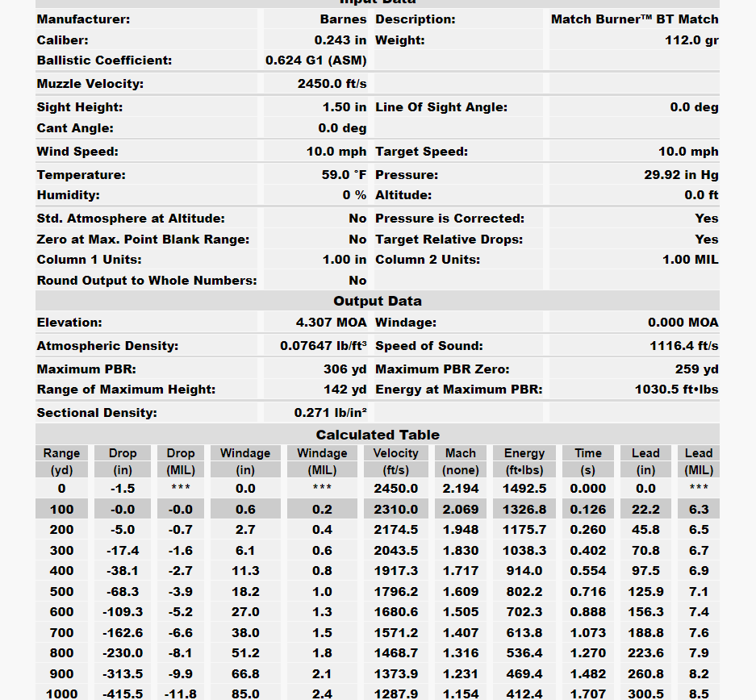The width and height of the screenshot is (756, 700).
Task: Click the weight value '112.0 gr'
Action: click(691, 40)
